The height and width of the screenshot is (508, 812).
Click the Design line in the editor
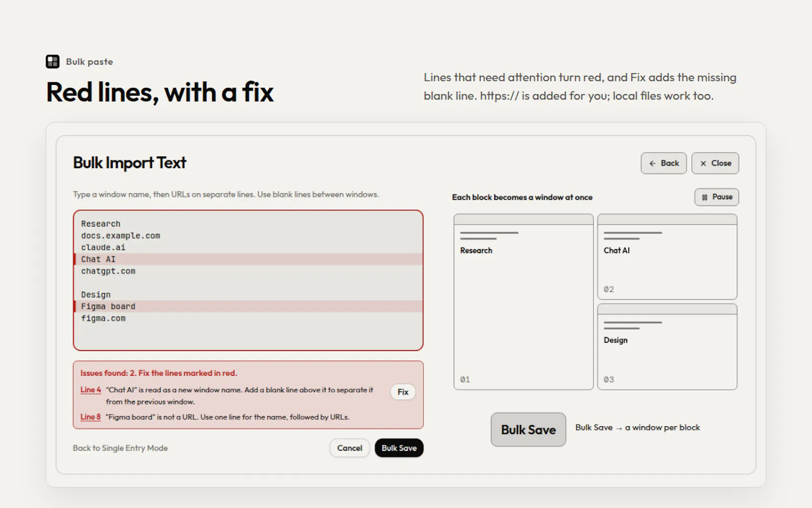click(x=95, y=295)
